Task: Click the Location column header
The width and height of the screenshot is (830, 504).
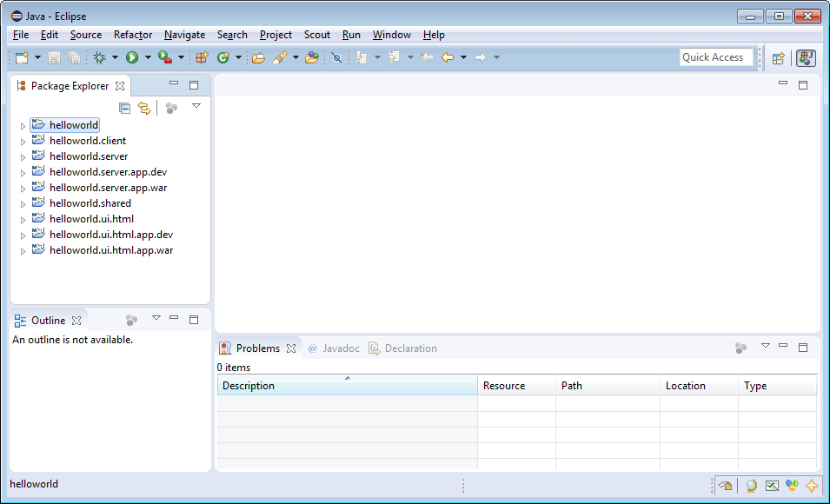Action: [700, 386]
